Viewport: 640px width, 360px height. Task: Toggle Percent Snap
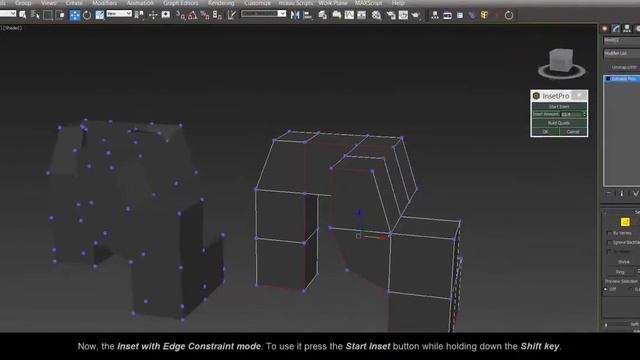[205, 15]
